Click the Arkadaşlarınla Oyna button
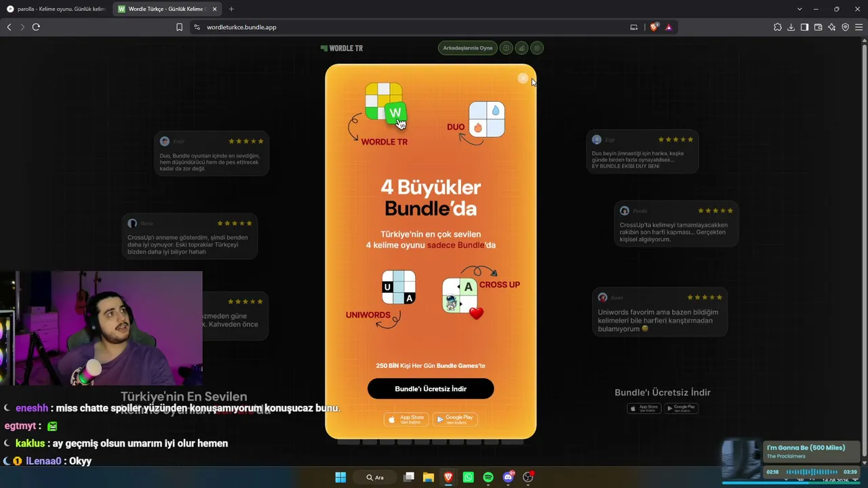 tap(468, 48)
